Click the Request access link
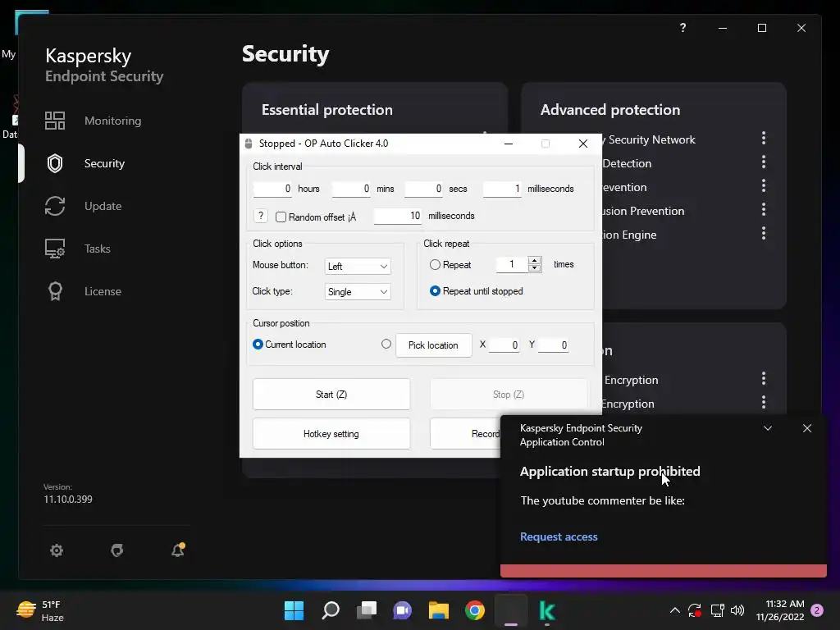Viewport: 840px width, 630px height. pyautogui.click(x=559, y=536)
